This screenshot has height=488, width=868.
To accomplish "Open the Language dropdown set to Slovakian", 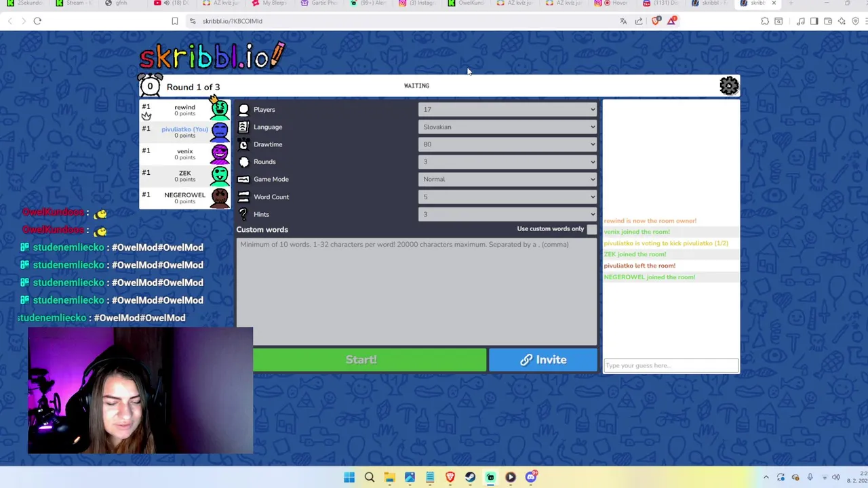I will click(508, 127).
